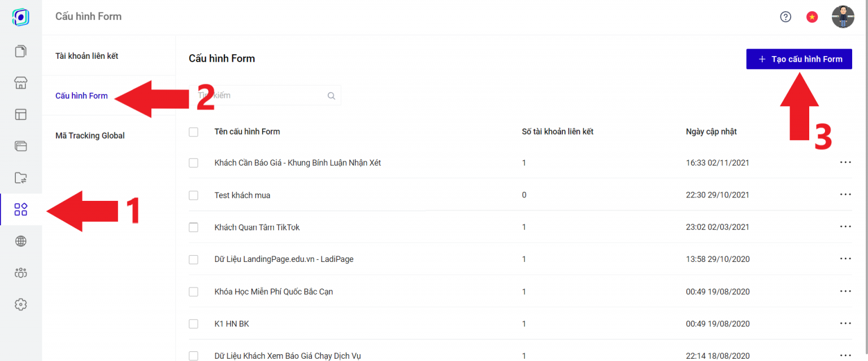Viewport: 868px width, 361px height.
Task: Click "Tạo cấu hình Form" button
Action: point(799,59)
